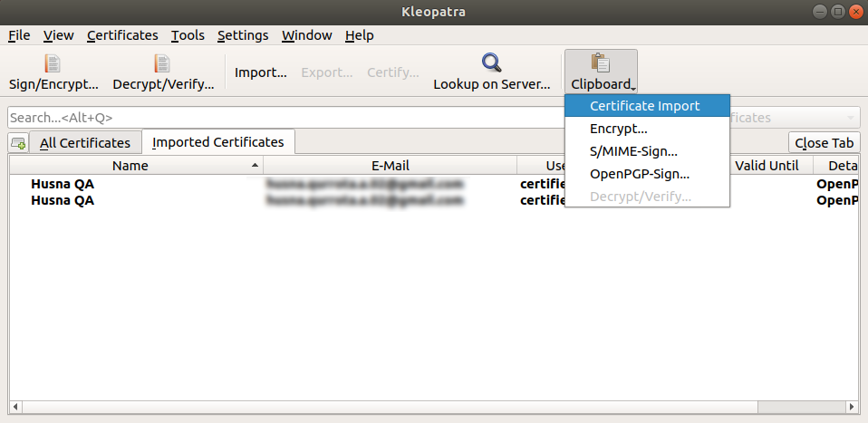This screenshot has height=423, width=868.
Task: Click the greyed Certify... toolbar item
Action: [x=393, y=72]
